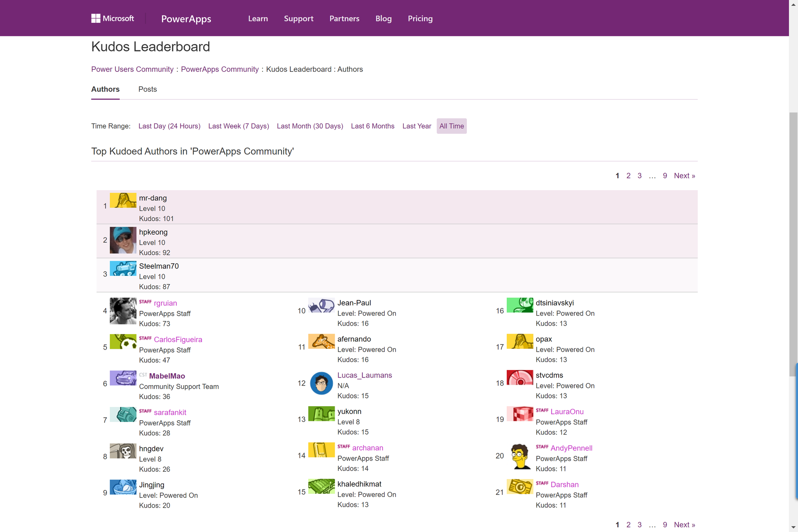Filter by Last Week (7 Days)

[x=239, y=126]
